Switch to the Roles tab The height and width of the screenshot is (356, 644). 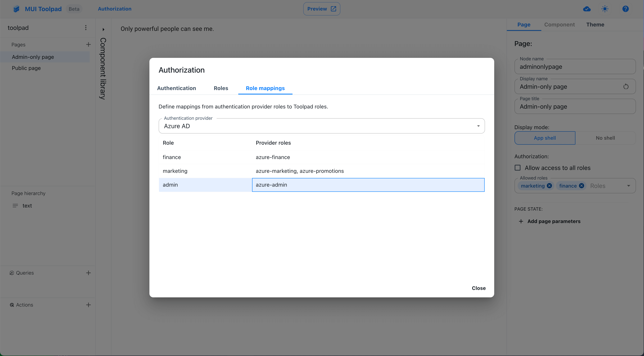tap(221, 88)
